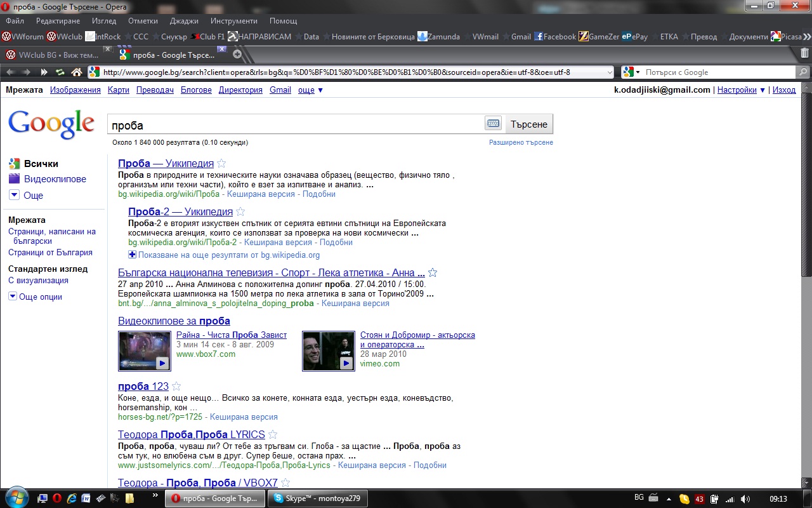Open the closed tabs trash icon
This screenshot has height=508, width=812.
tap(804, 53)
